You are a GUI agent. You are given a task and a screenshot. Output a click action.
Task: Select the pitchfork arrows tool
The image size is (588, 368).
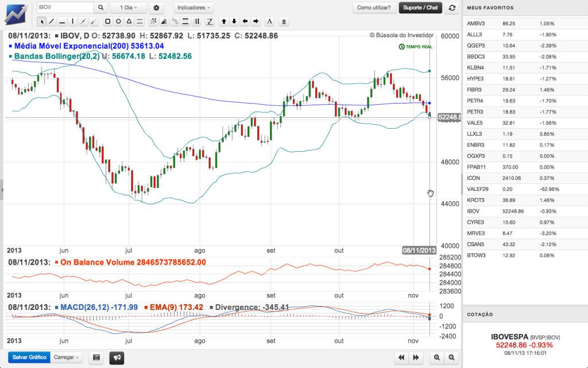(153, 21)
